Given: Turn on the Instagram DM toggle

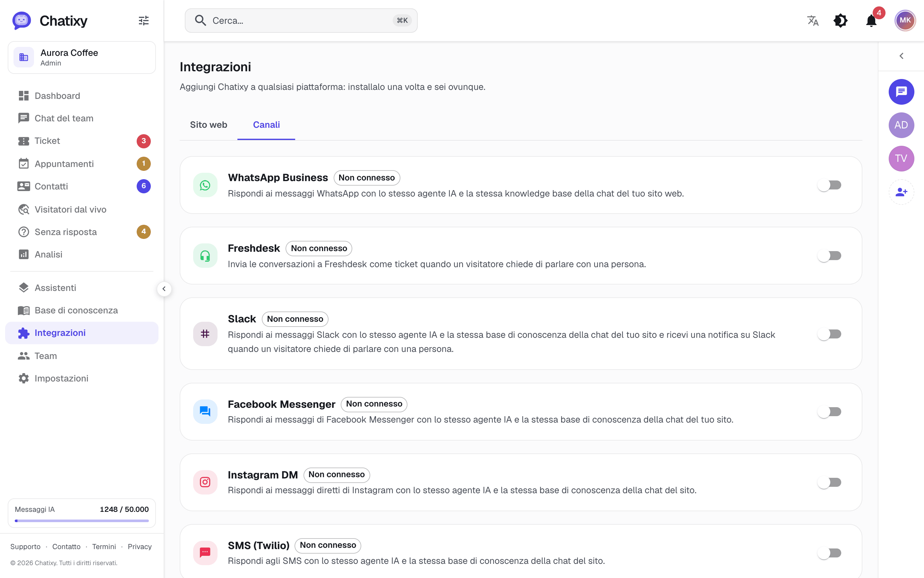Looking at the screenshot, I should [x=829, y=482].
